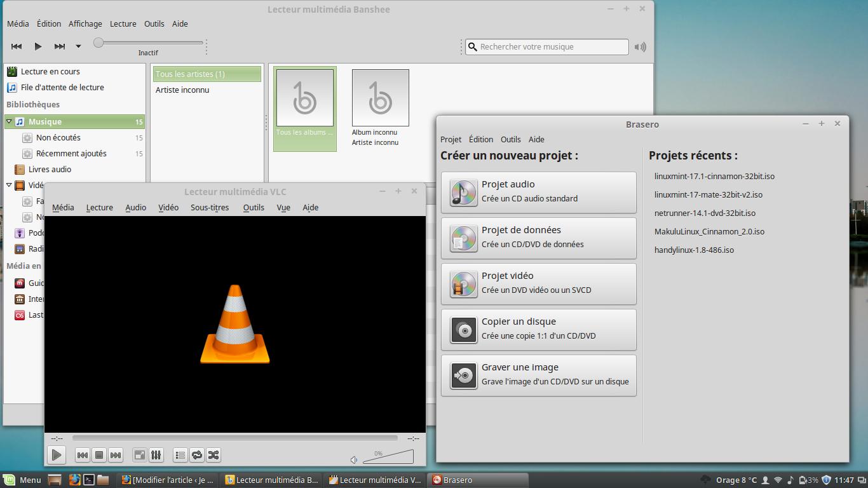Open the Wi-Fi network tray icon

click(778, 480)
